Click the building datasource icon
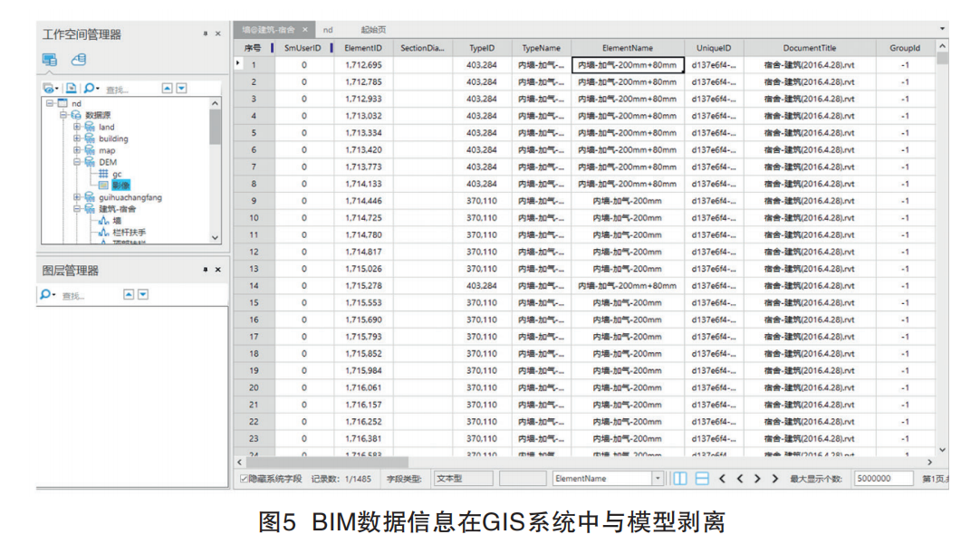 point(90,138)
